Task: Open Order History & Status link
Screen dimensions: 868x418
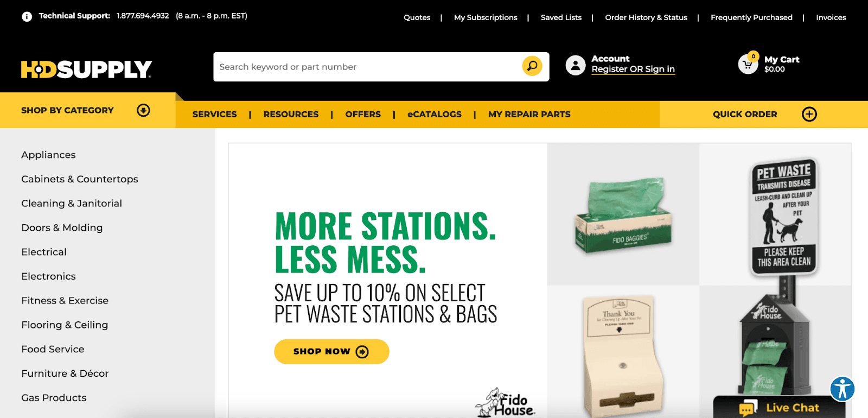Action: [646, 17]
